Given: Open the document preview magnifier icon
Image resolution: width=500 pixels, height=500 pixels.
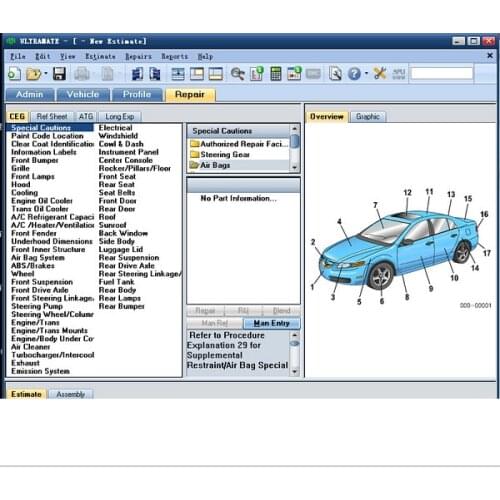Looking at the screenshot, I should click(335, 74).
